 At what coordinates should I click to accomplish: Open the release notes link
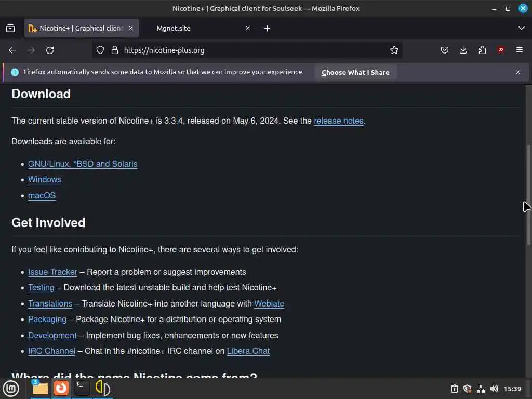(339, 121)
